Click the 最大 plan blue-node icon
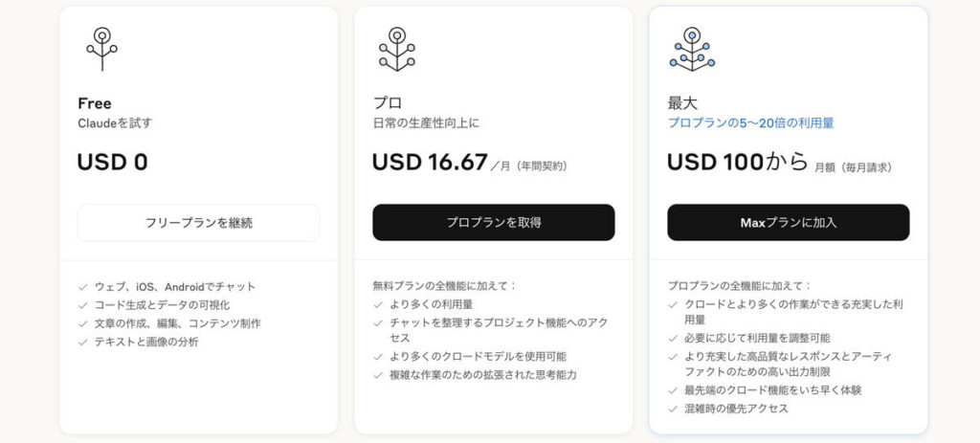The width and height of the screenshot is (980, 443). click(x=691, y=48)
